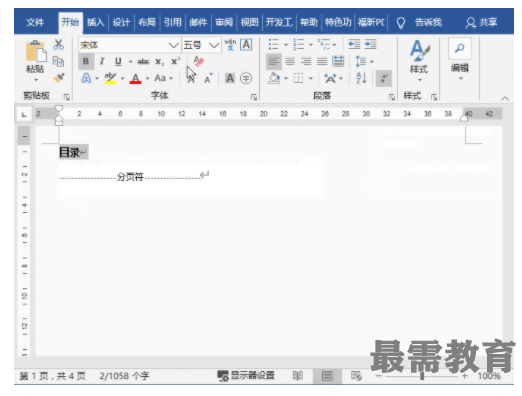Click the Increase Indent icon

(370, 44)
